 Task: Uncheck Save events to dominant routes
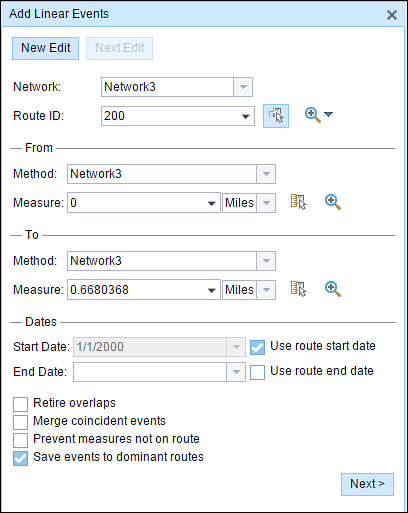coord(20,458)
